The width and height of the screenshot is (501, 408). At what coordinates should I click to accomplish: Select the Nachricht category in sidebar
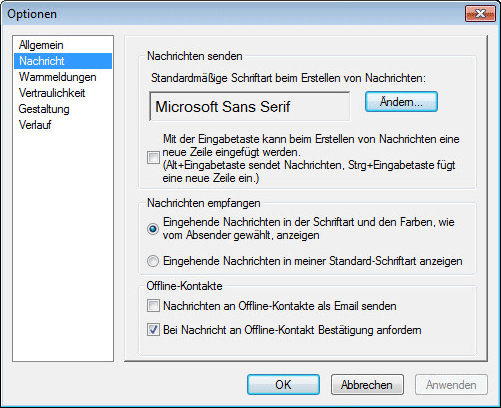pos(63,61)
